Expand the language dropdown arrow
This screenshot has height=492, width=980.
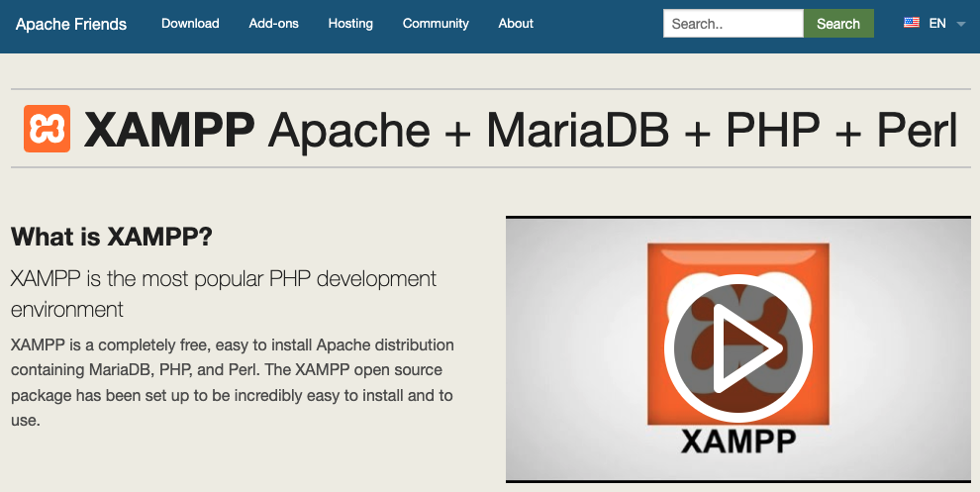click(961, 25)
